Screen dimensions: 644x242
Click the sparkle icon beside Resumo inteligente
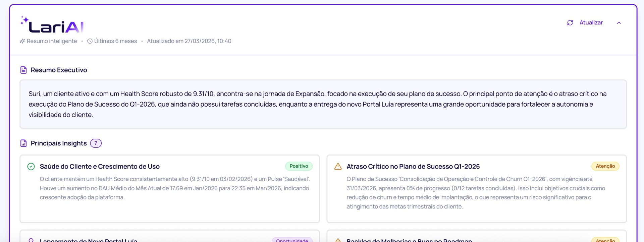22,41
